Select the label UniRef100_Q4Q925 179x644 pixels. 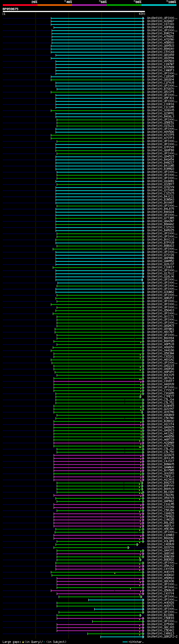pyautogui.click(x=161, y=427)
